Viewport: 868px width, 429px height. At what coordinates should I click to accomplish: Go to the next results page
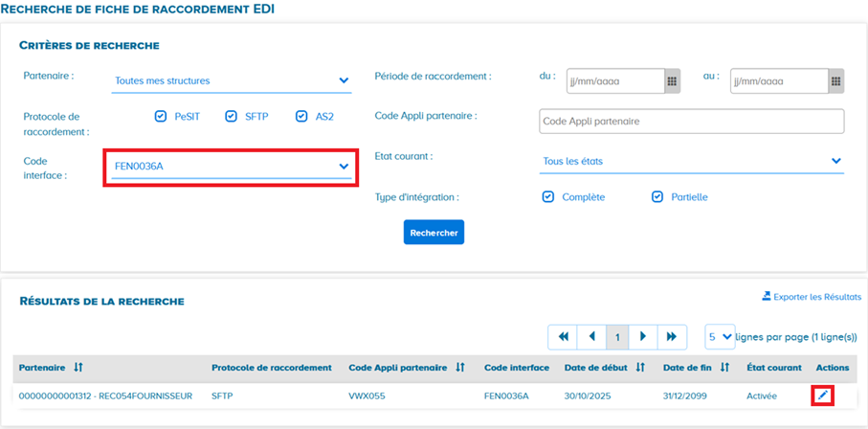tap(643, 337)
